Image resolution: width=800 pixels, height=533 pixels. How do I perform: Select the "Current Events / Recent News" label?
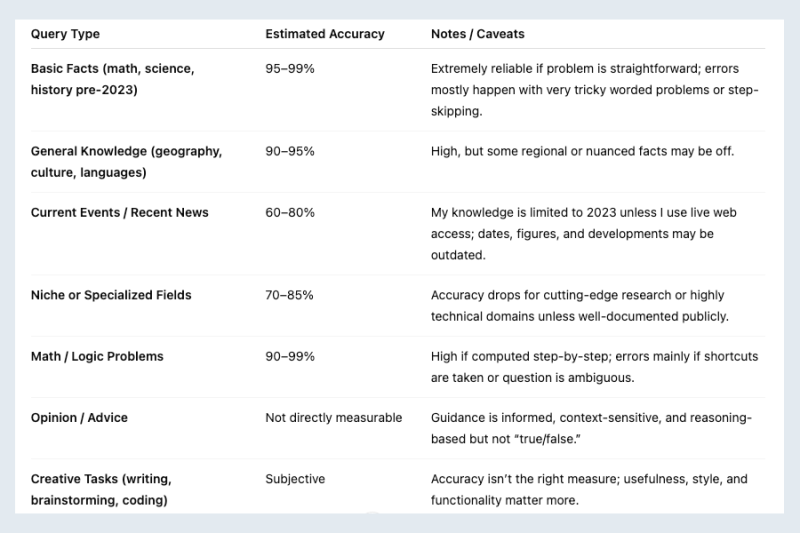(120, 213)
